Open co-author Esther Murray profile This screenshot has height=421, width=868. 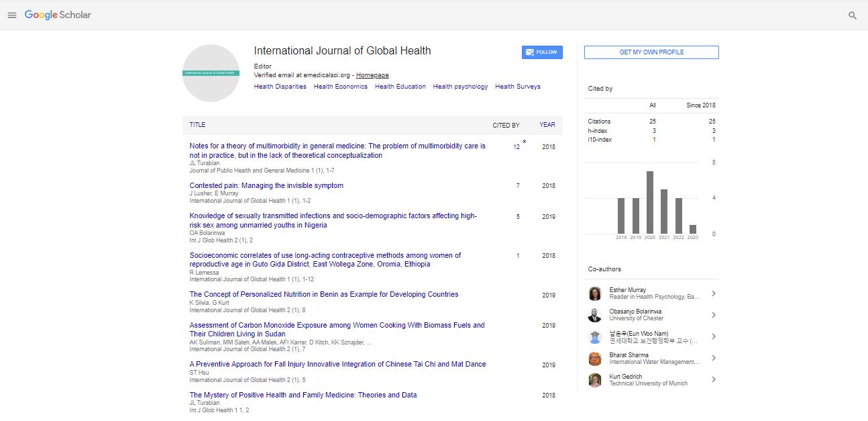(x=627, y=290)
